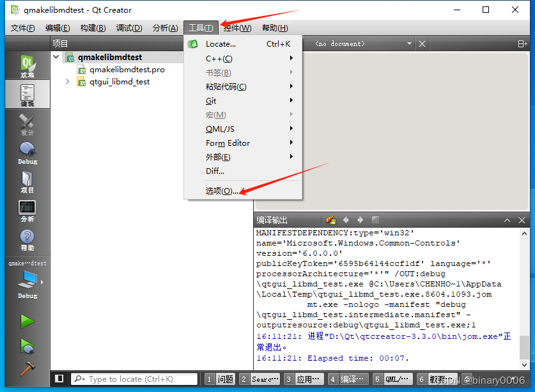This screenshot has height=392, width=535.
Task: Click the stop square in compile output toolbar
Action: pos(375,219)
